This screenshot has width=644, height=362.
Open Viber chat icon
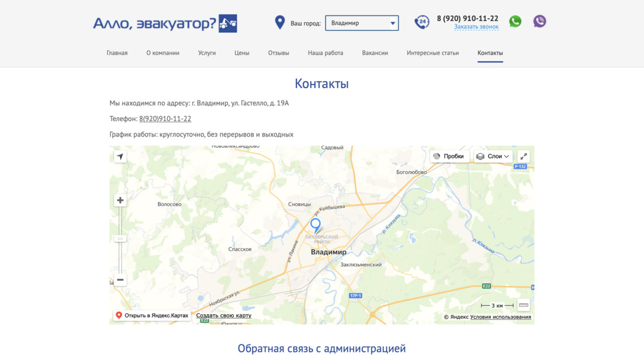539,22
